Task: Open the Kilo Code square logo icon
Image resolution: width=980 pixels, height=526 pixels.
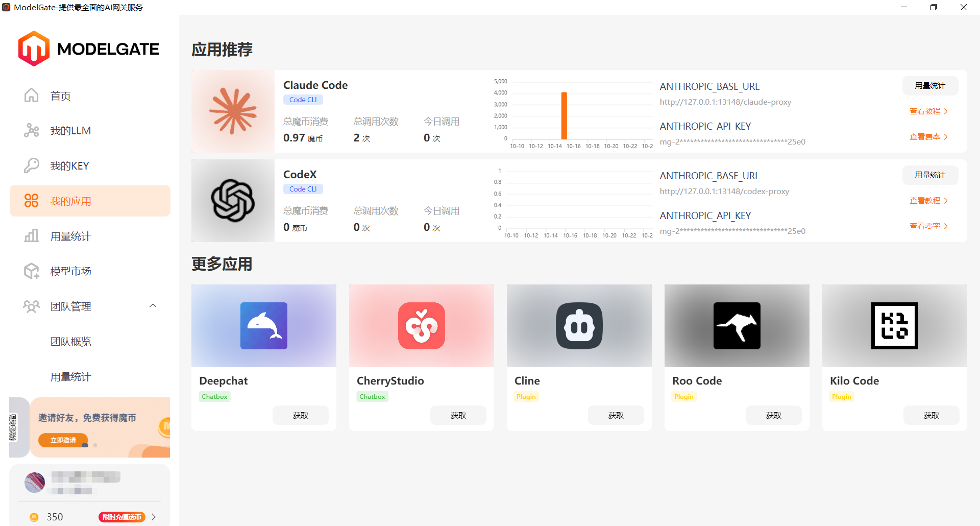Action: [x=895, y=326]
